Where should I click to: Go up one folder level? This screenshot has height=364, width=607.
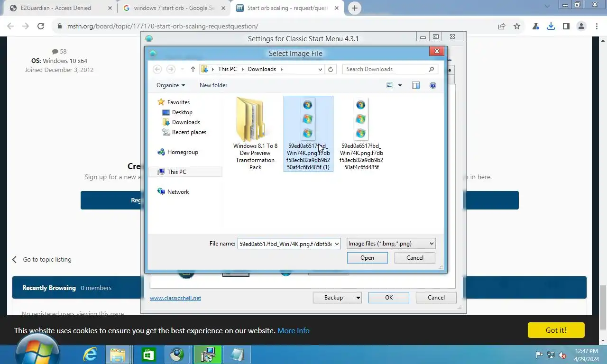(x=193, y=69)
